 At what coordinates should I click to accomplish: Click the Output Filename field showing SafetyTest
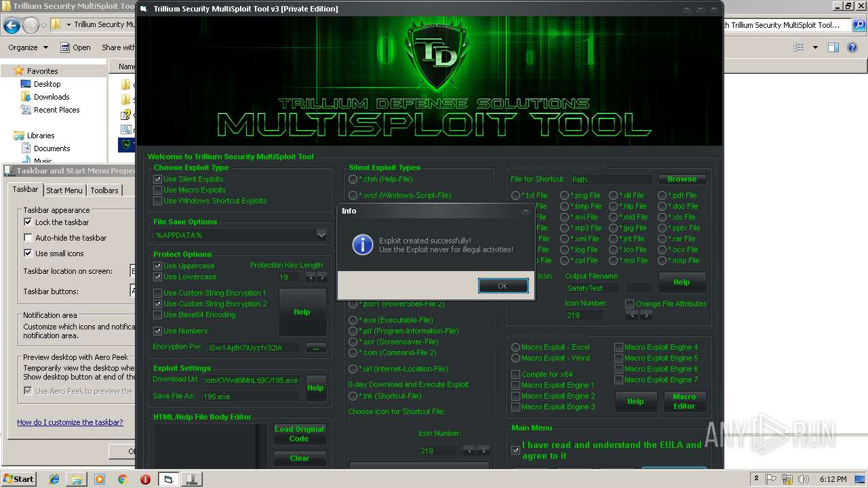[593, 288]
